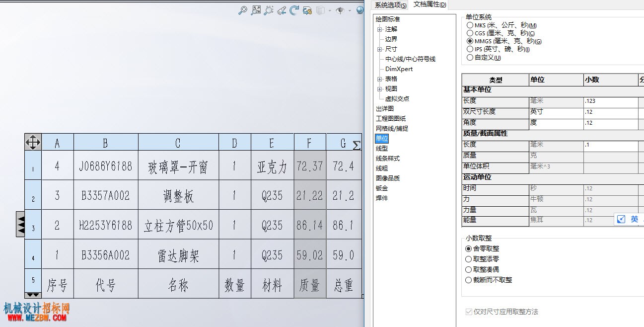
Task: Click the 长度 decimals field showing .123
Action: (x=611, y=101)
